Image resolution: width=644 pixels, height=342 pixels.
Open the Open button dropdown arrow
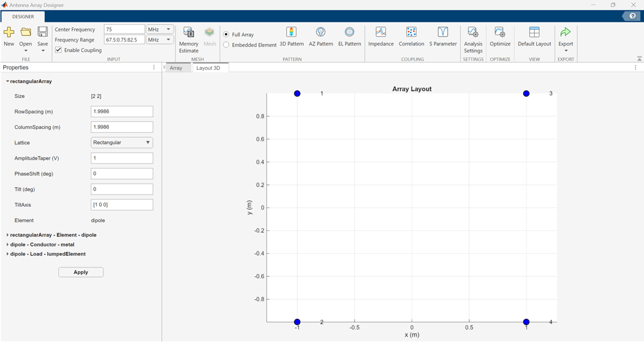pos(25,51)
